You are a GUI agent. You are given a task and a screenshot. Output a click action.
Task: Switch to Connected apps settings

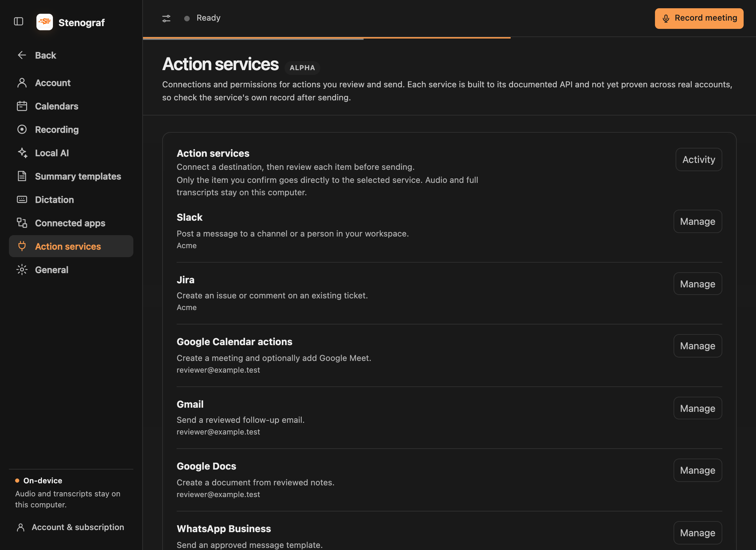tap(71, 223)
